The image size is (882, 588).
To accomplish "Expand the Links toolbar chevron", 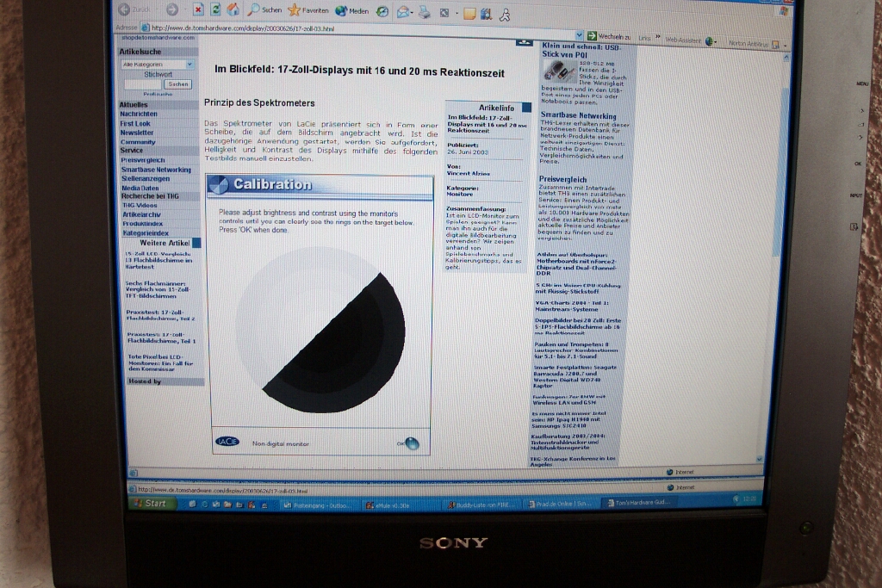I will pos(657,38).
